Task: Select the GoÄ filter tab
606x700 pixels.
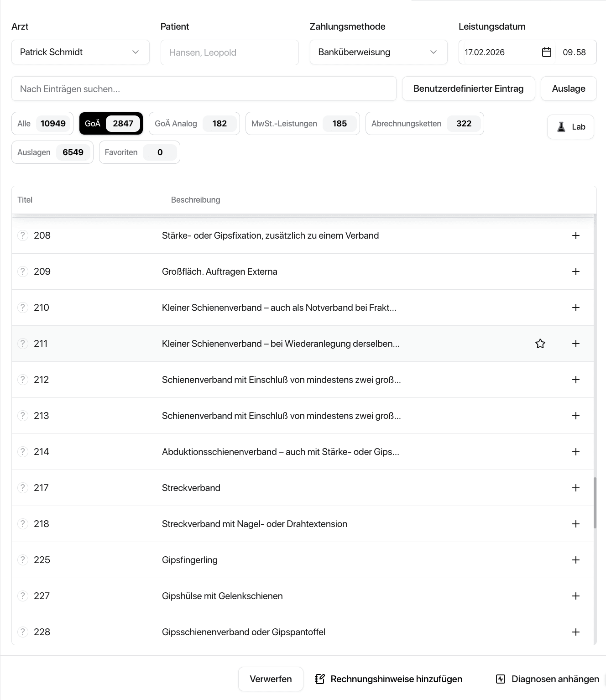Action: point(111,124)
